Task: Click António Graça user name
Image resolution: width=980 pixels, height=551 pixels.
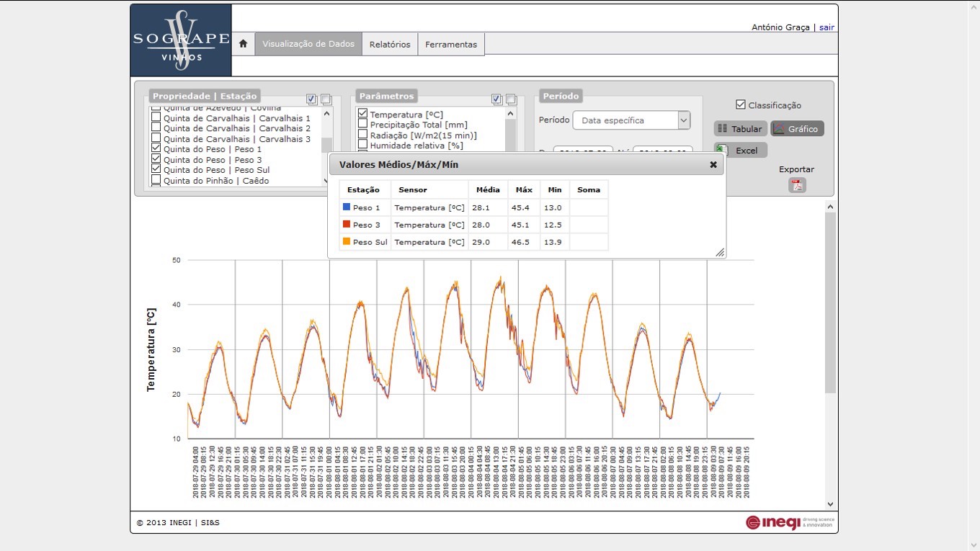Action: [781, 27]
